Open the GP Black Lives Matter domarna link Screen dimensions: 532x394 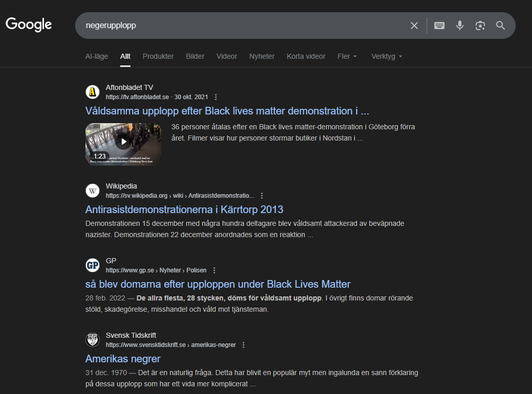click(218, 284)
